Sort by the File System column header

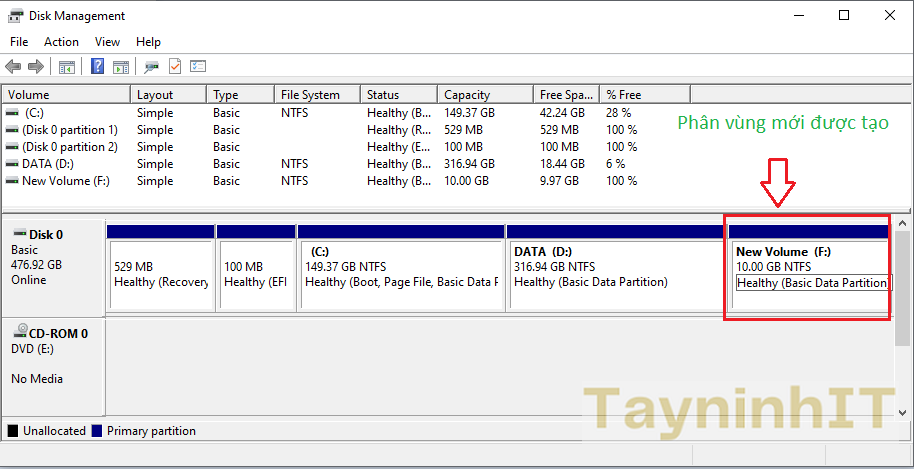click(310, 95)
